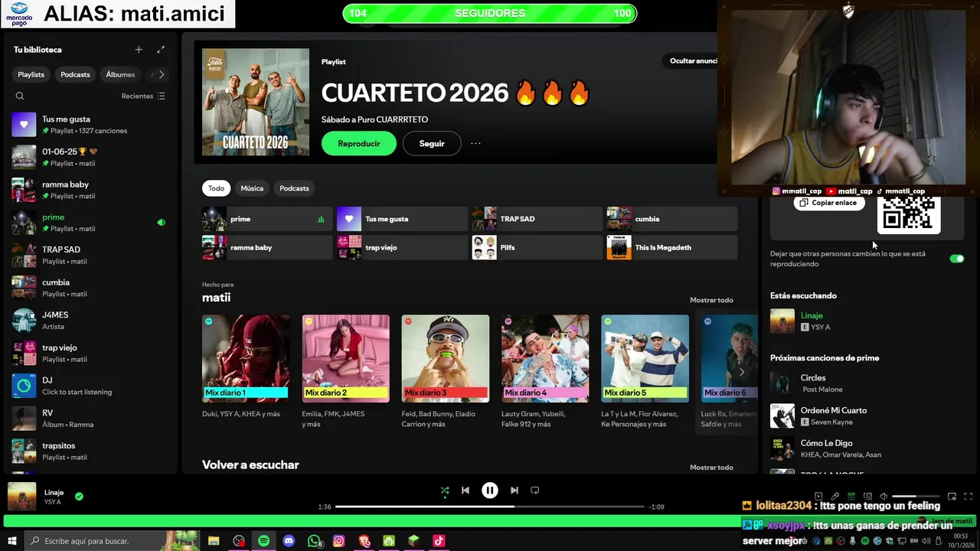The image size is (980, 551).
Task: Click the Reproducir button for CUARTETO 2026
Action: click(359, 143)
